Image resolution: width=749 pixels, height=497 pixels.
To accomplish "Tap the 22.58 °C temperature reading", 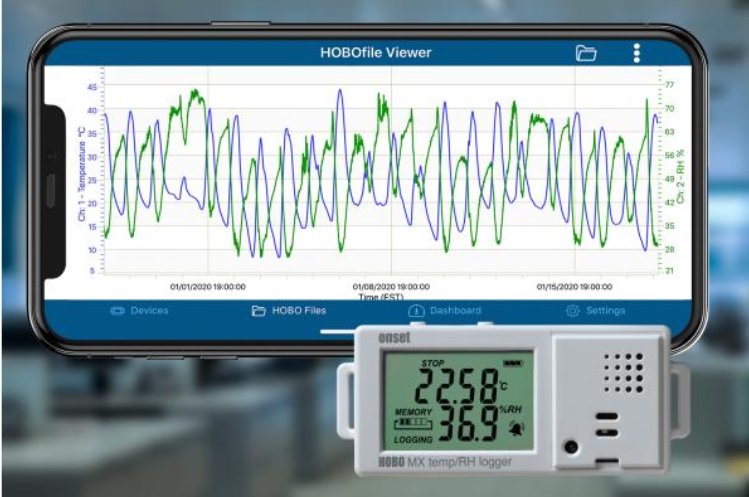I will (457, 384).
